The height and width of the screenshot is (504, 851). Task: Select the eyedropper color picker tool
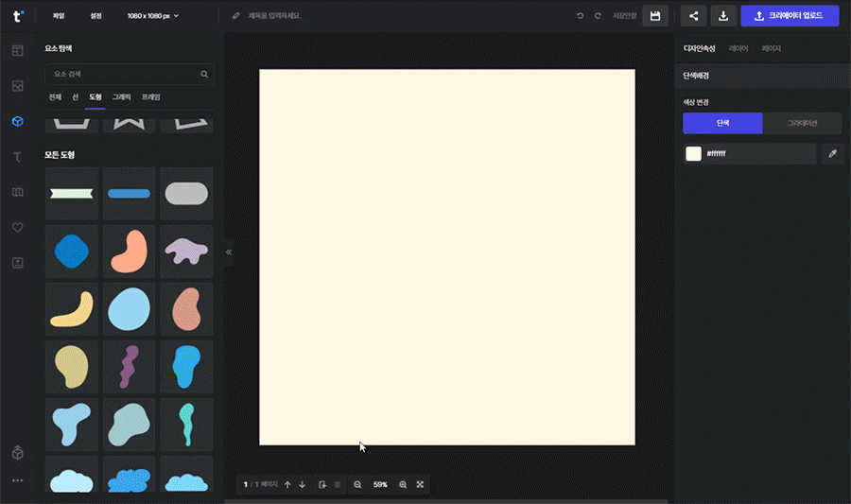pos(832,153)
